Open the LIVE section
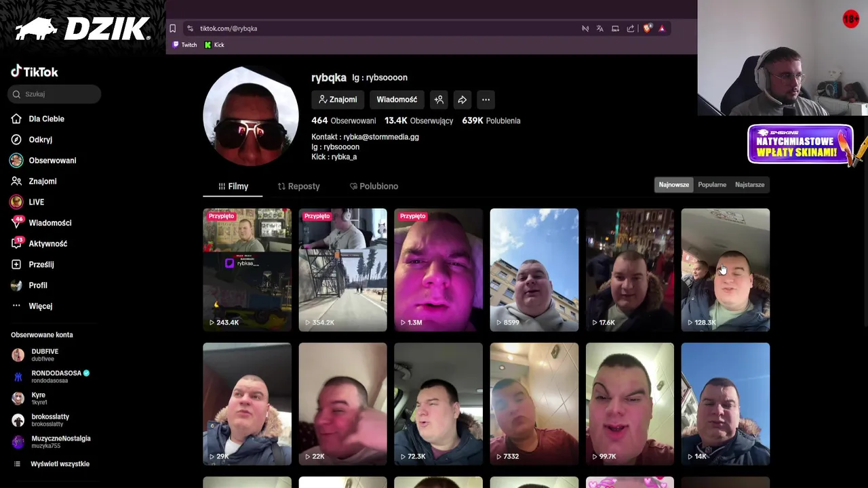Image resolution: width=868 pixels, height=488 pixels. 36,202
